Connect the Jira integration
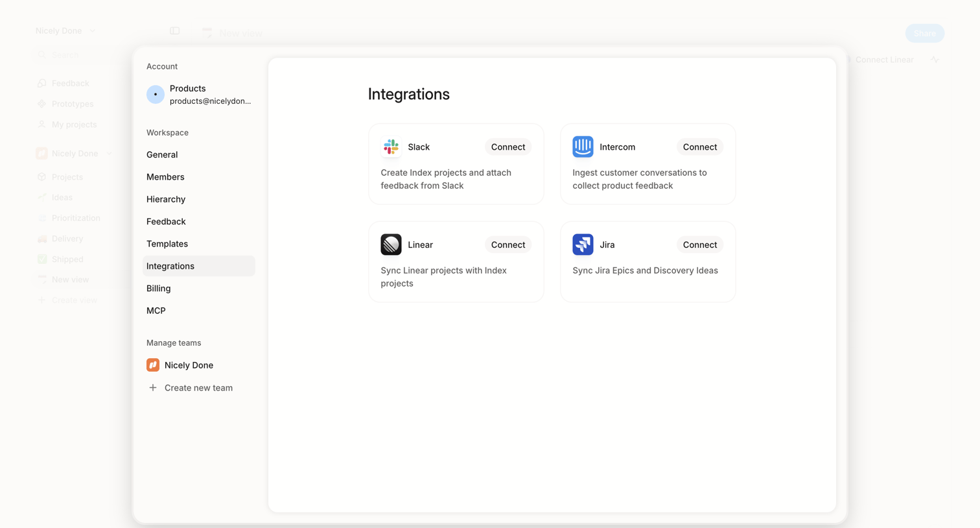This screenshot has width=980, height=528. pyautogui.click(x=700, y=245)
